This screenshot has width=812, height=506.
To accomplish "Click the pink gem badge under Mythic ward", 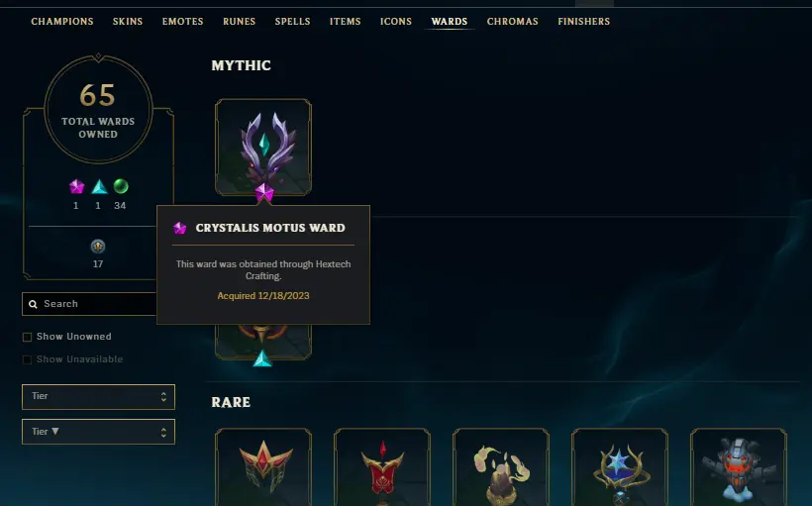I will 264,193.
